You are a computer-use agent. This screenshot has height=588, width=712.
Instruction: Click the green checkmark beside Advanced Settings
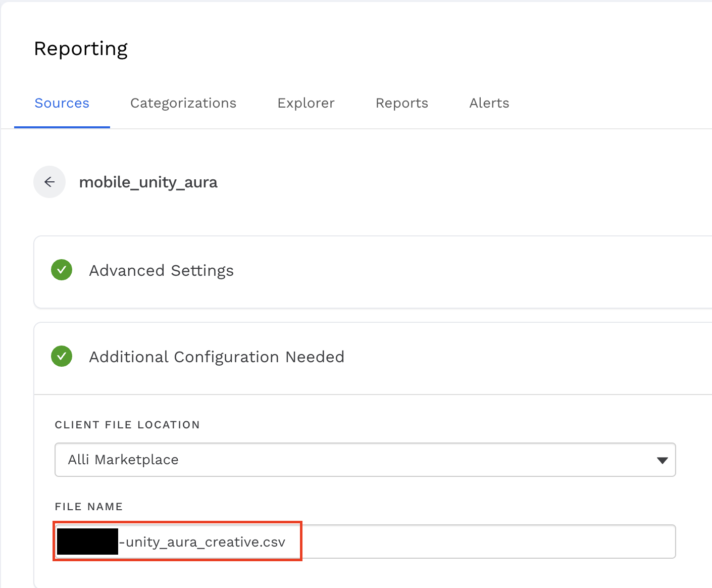tap(62, 270)
